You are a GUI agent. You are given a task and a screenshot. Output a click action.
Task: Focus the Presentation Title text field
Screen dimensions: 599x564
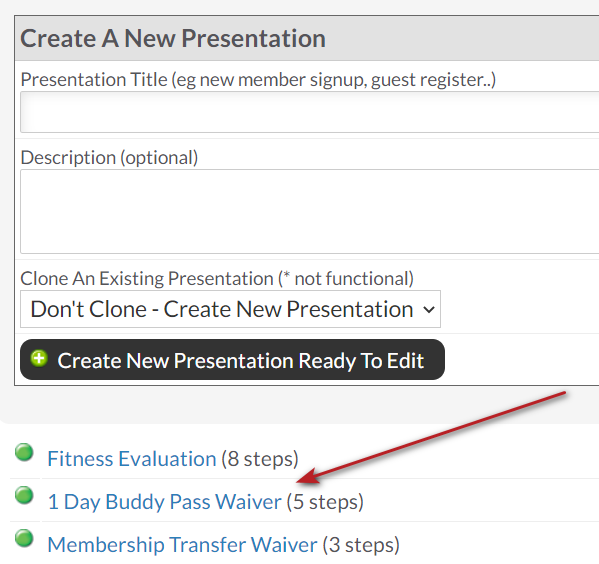point(309,112)
